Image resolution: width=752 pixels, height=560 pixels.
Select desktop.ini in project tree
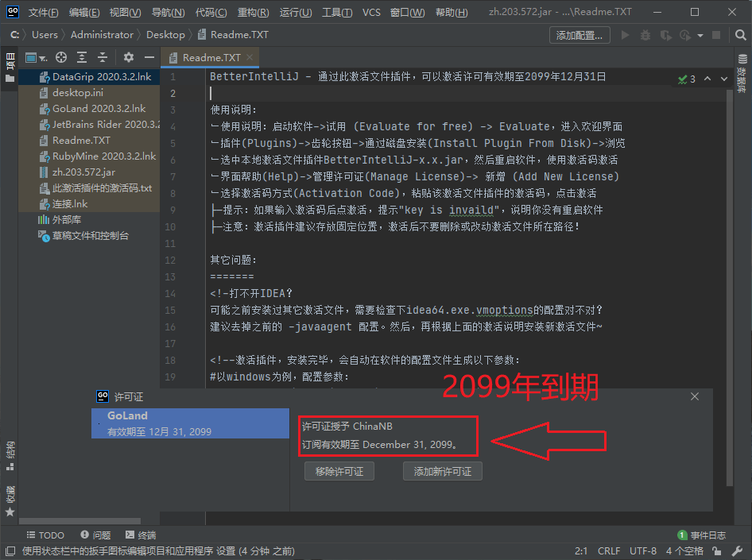[x=89, y=93]
